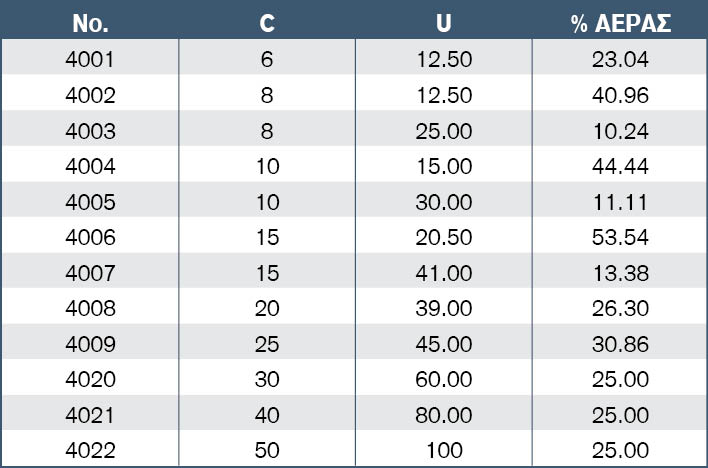Click the 10.24 air percentage value
Image resolution: width=708 pixels, height=468 pixels.
tap(621, 131)
